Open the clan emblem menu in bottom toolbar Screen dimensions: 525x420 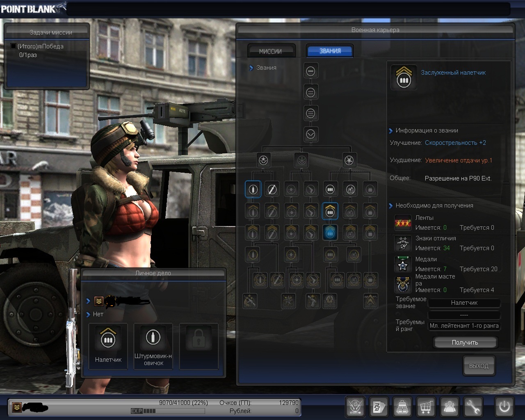[x=356, y=407]
